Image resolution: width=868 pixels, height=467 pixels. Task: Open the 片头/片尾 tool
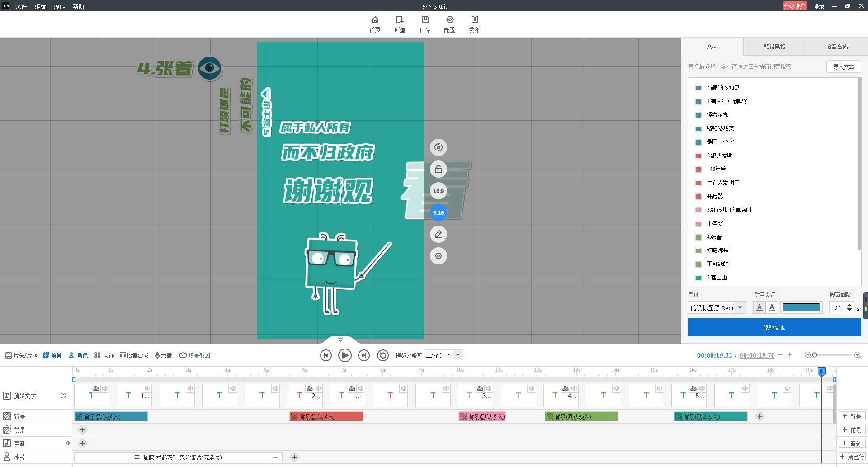point(21,355)
